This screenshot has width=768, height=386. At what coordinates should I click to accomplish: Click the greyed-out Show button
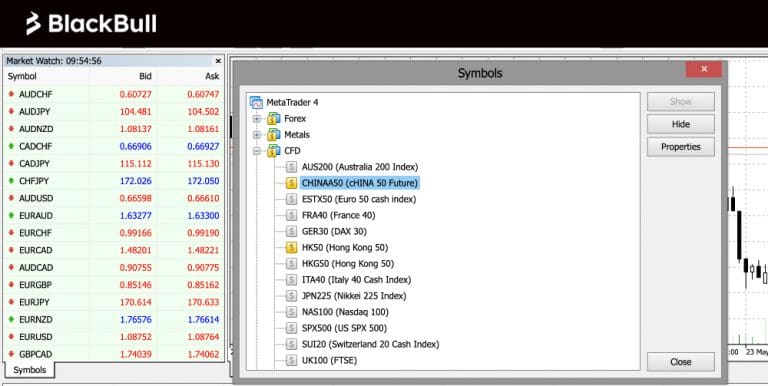point(680,102)
